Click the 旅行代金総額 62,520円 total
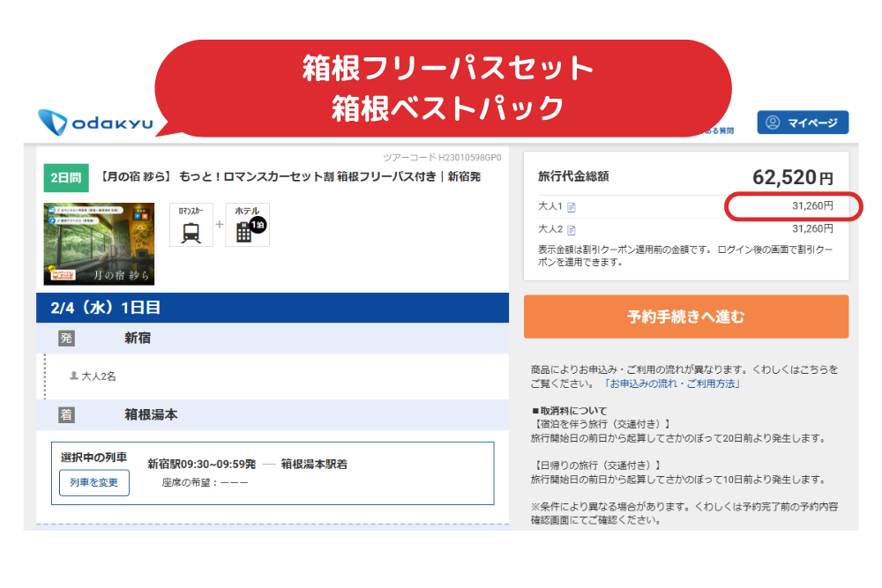 point(791,177)
